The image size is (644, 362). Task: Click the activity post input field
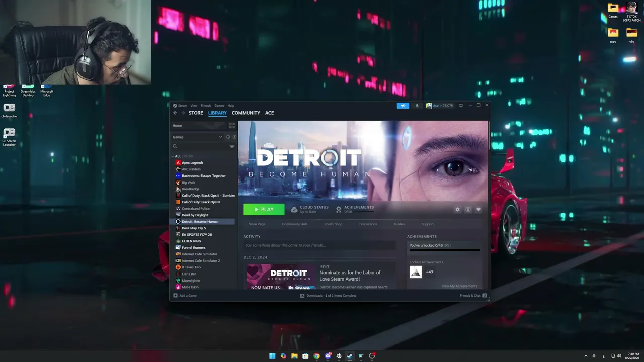coord(319,245)
